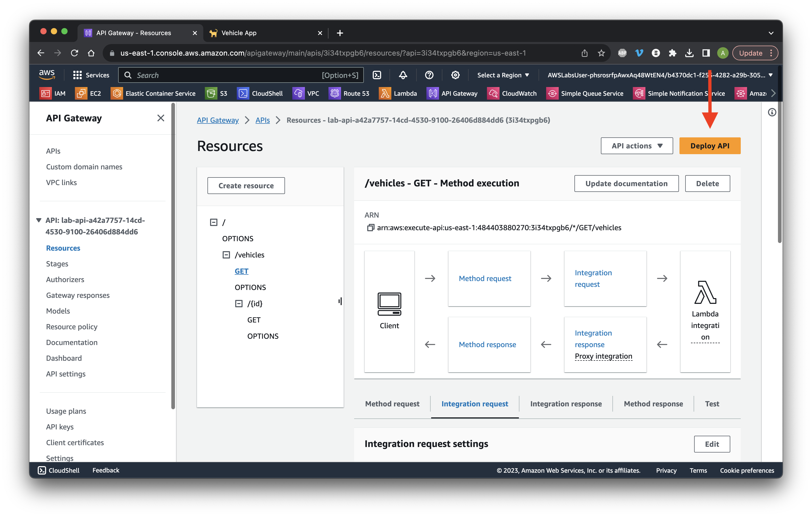The height and width of the screenshot is (517, 812).
Task: Copy the ARN with the copy icon
Action: 370,228
